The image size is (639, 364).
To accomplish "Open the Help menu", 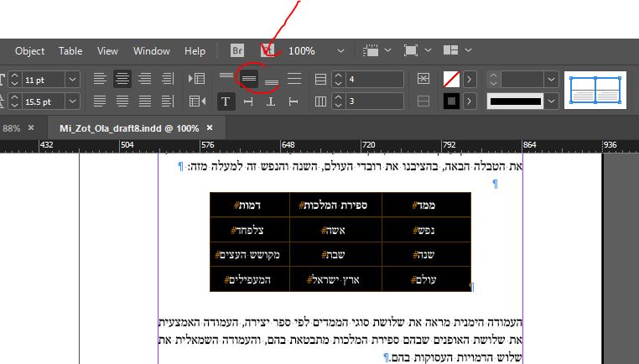I will (195, 51).
